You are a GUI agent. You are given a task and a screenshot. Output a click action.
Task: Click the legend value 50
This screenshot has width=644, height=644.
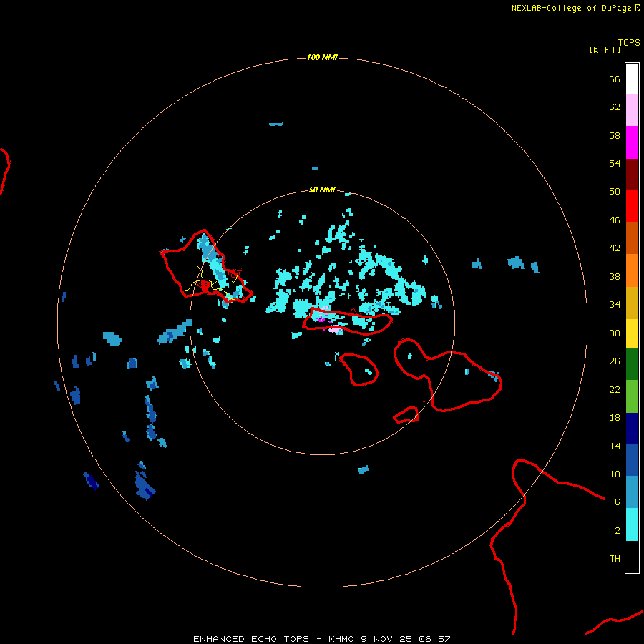(x=615, y=192)
